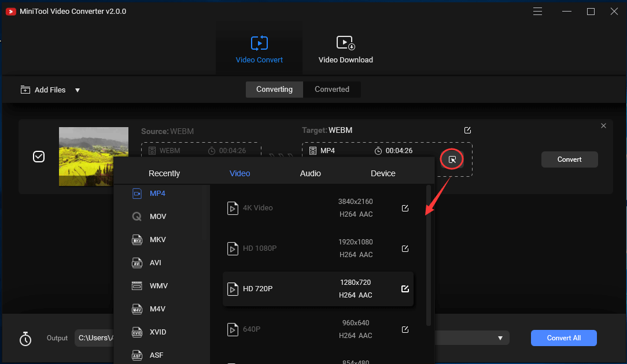Screen dimensions: 627x364
Task: Click the MP4 format icon
Action: pos(137,194)
